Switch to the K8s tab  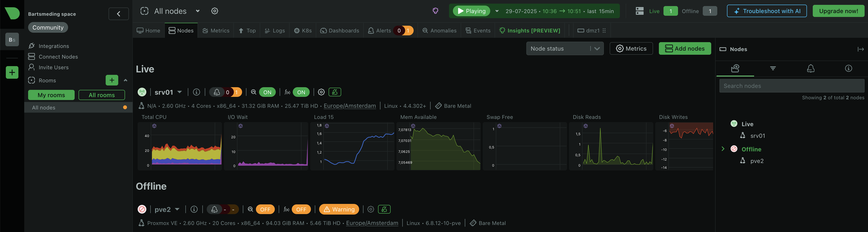[x=303, y=30]
